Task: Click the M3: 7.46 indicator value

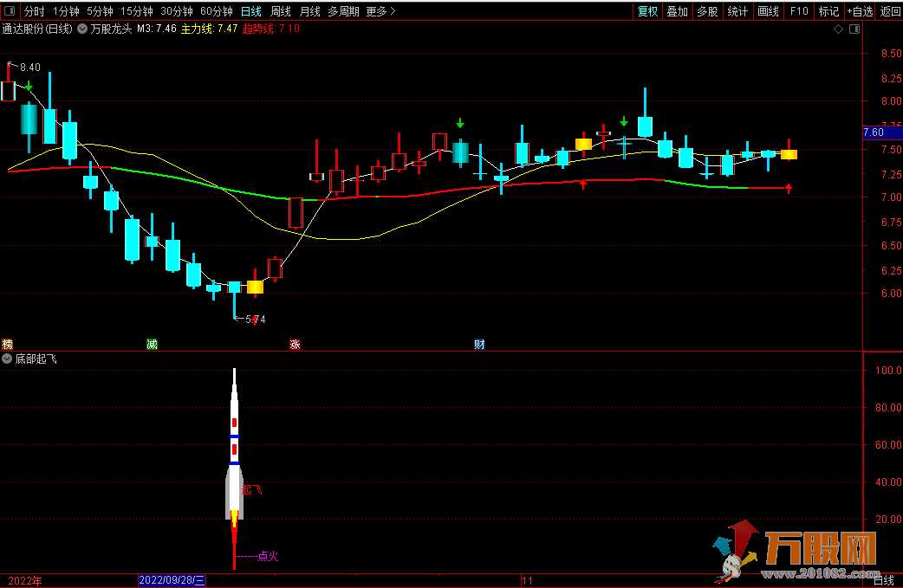Action: pyautogui.click(x=157, y=29)
